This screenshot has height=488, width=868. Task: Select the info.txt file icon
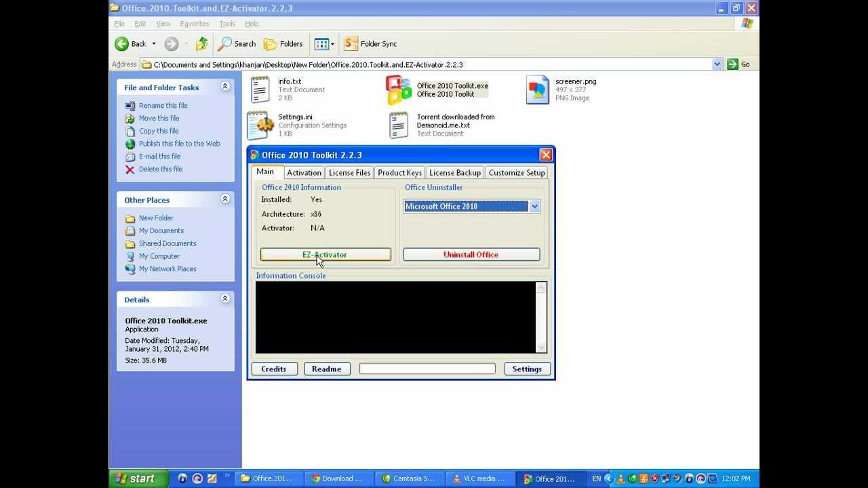click(260, 89)
